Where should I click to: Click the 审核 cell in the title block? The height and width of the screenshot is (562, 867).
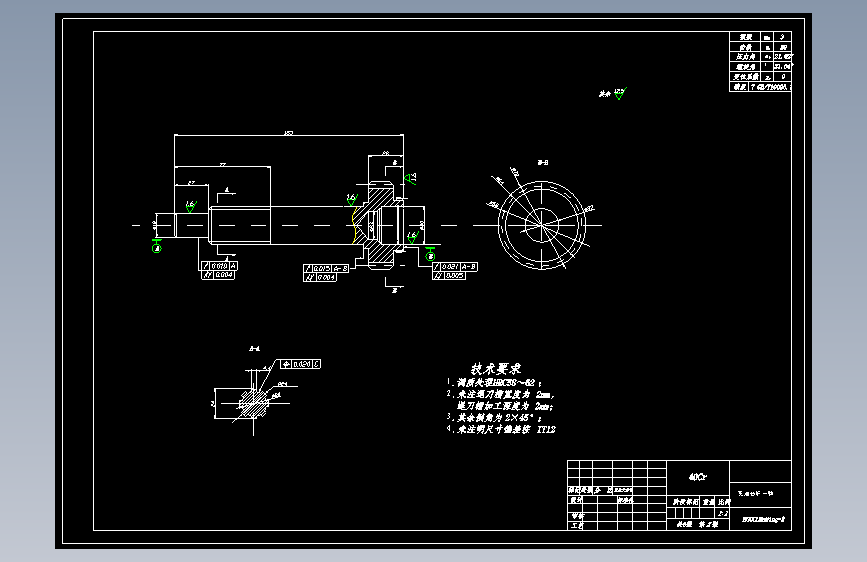pos(577,516)
